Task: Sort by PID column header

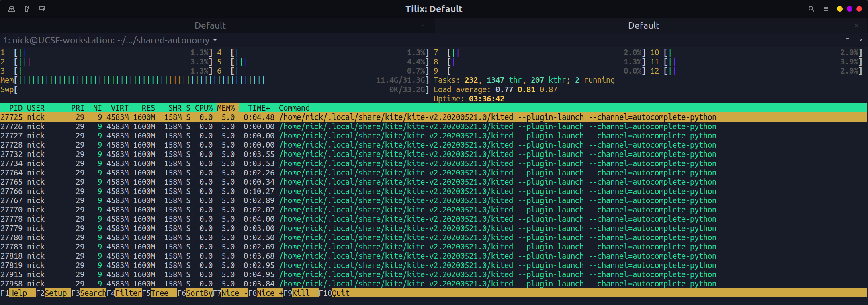Action: click(16, 108)
